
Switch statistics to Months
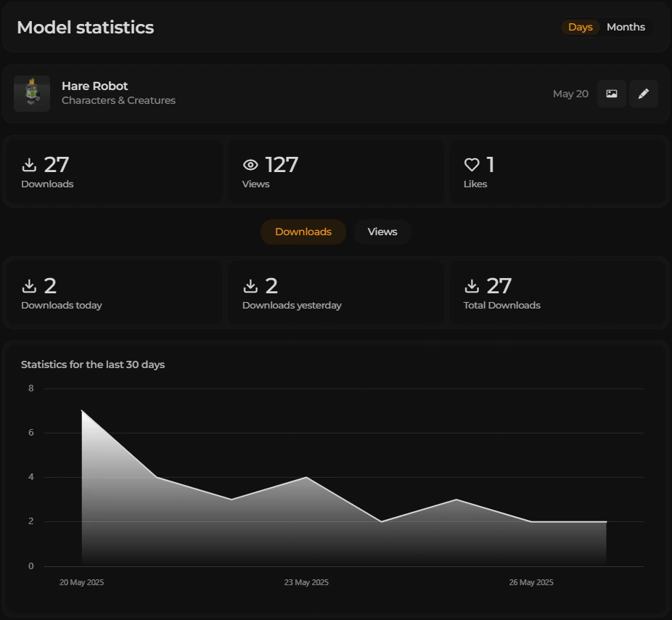click(x=626, y=27)
